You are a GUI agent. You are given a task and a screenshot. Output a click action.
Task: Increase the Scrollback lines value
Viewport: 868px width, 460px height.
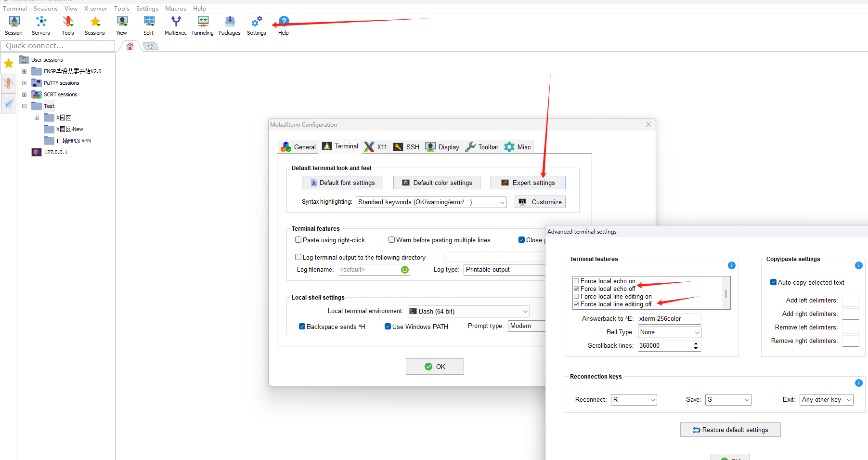[x=696, y=343]
